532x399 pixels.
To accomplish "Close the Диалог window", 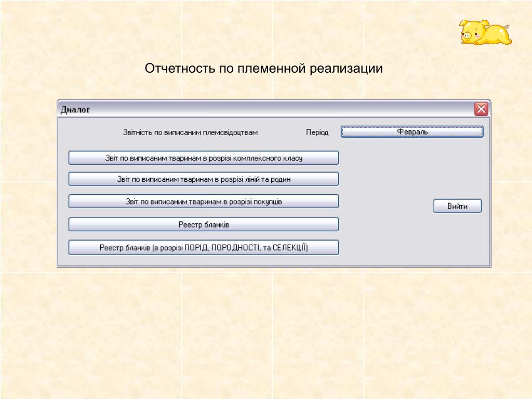I will 481,109.
